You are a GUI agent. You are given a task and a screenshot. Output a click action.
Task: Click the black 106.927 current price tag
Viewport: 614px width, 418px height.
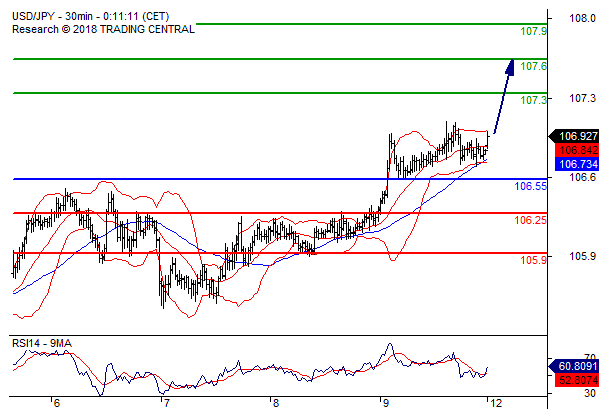[x=575, y=136]
